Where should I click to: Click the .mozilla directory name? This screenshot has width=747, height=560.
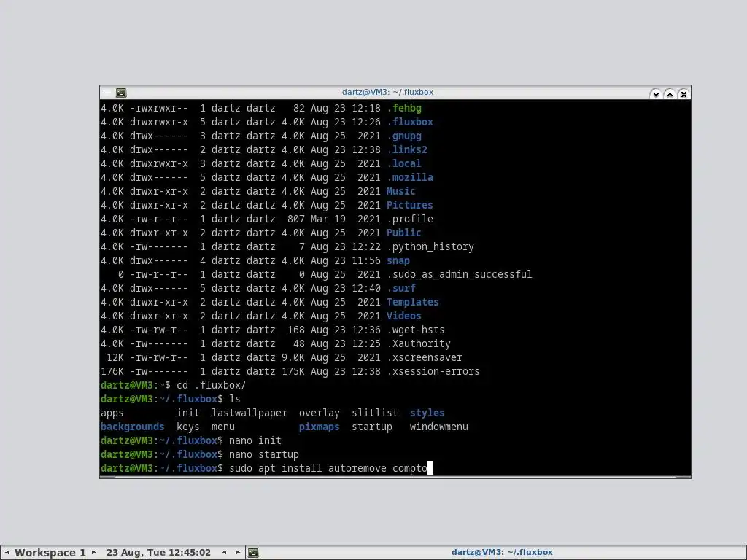point(410,177)
